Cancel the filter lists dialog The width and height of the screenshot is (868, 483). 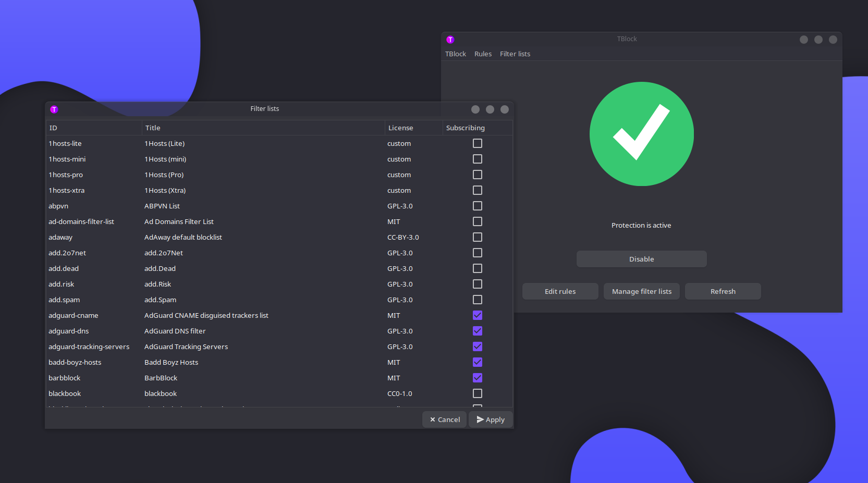pos(444,419)
